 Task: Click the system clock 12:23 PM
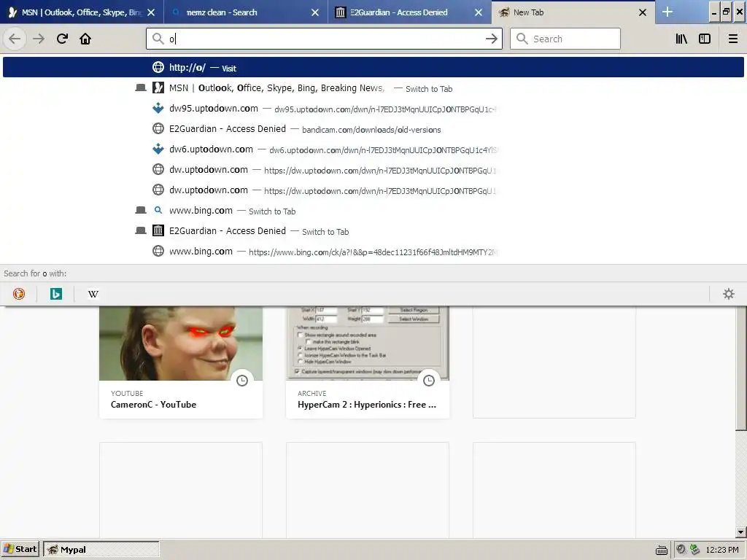(x=721, y=550)
